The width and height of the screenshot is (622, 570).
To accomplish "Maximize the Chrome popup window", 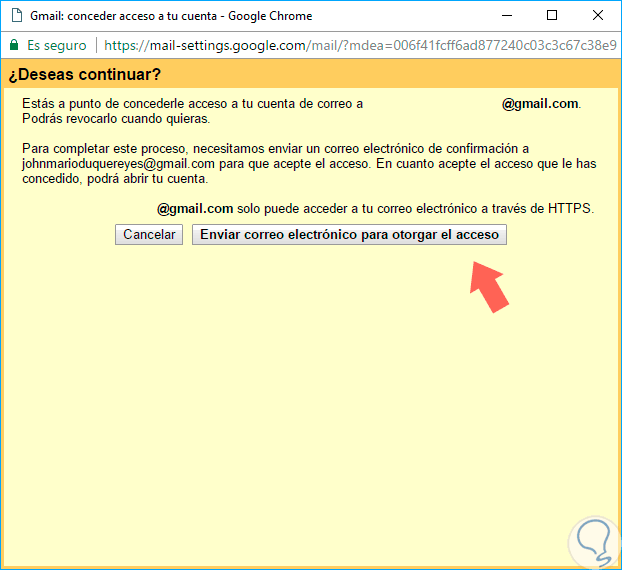I will point(552,15).
